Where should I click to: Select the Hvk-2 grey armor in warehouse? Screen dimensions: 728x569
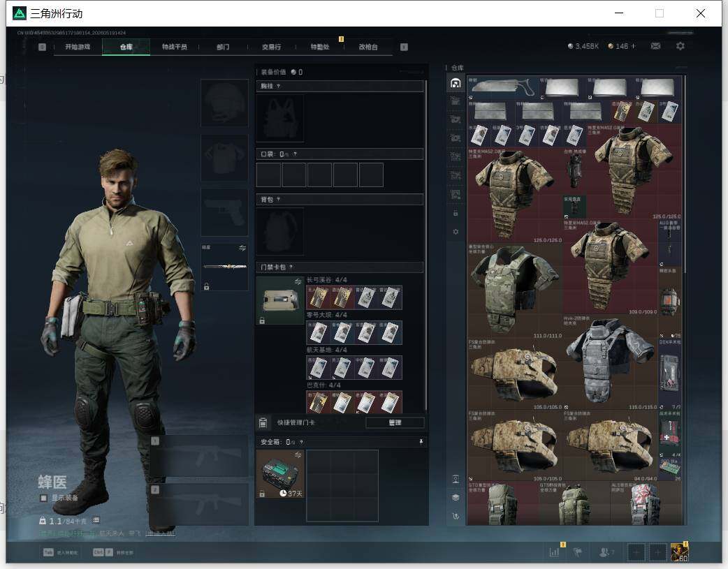point(610,362)
